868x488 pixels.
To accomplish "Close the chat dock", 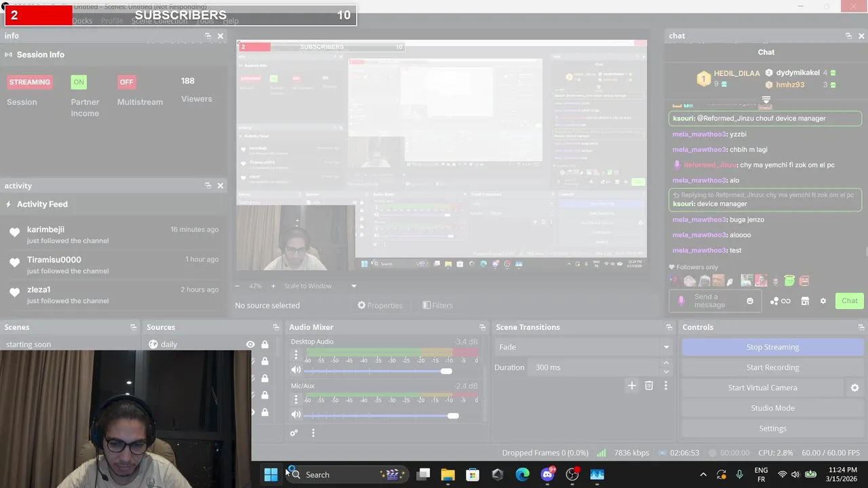I will [861, 36].
